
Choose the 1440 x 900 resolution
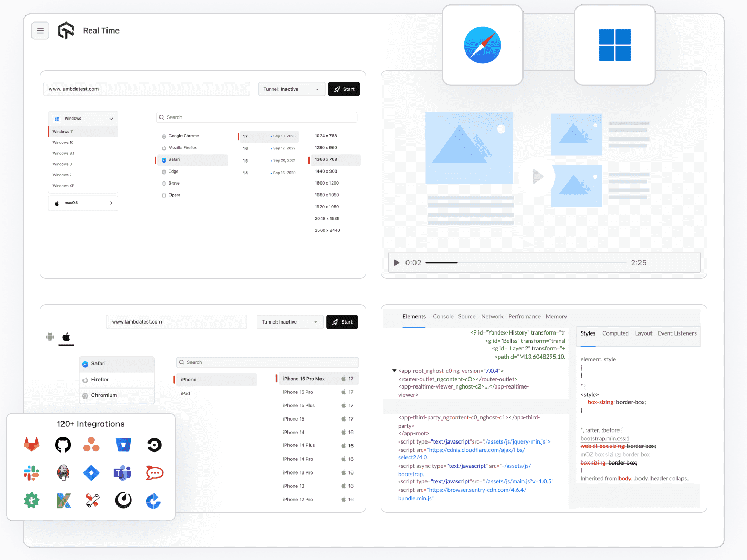(x=326, y=171)
